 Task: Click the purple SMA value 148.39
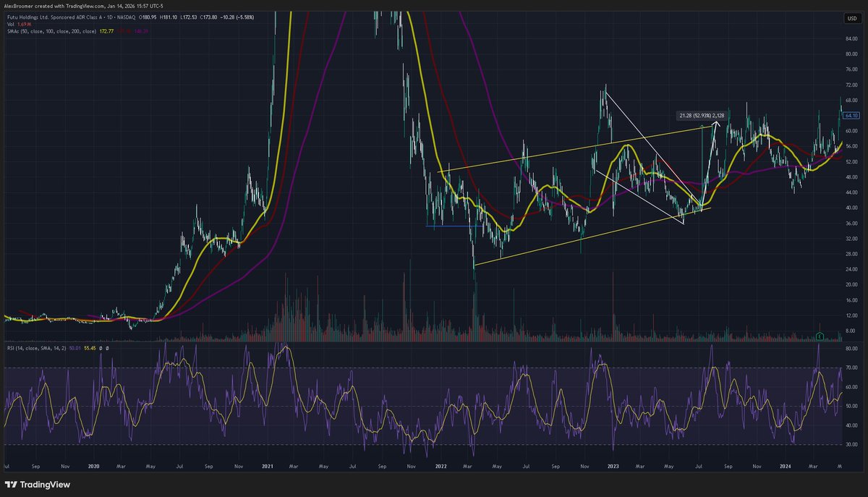[141, 31]
